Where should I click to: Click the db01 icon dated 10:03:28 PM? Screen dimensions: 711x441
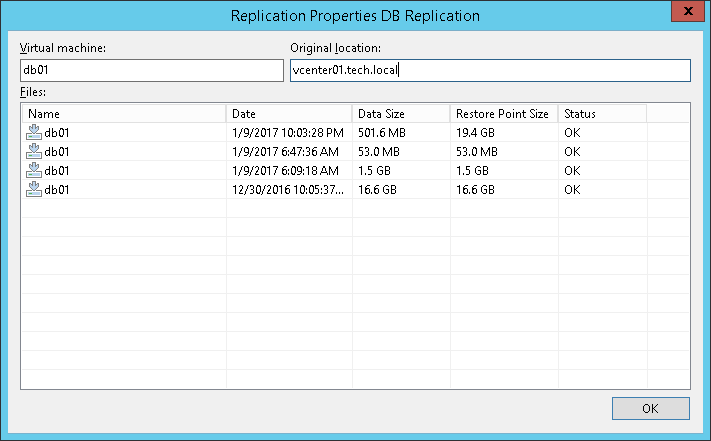tap(34, 132)
